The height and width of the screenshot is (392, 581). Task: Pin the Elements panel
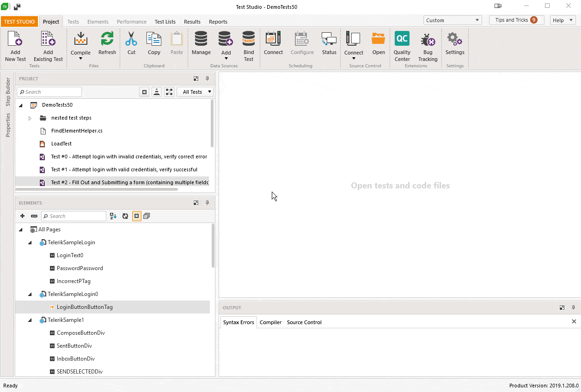207,203
